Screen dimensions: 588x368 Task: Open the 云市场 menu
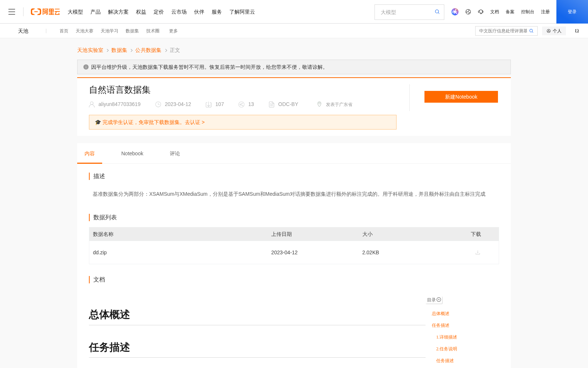click(x=179, y=12)
